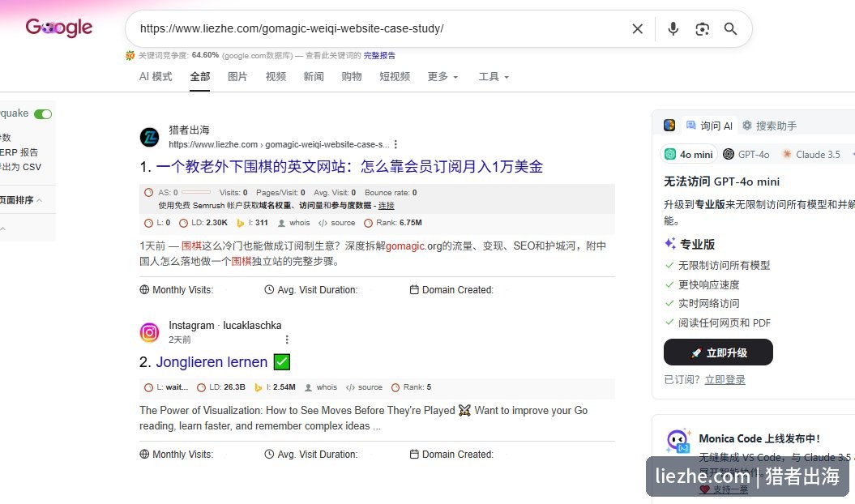The image size is (855, 504).
Task: Open the 询问 AI tab in Monica panel
Action: 709,126
